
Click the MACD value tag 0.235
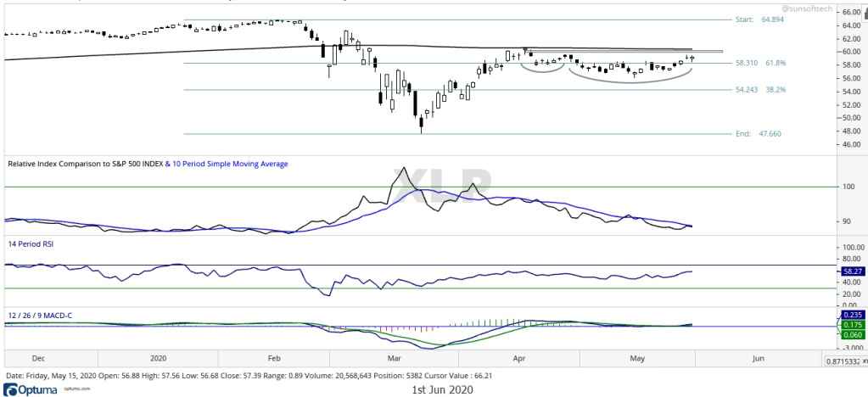[x=851, y=314]
